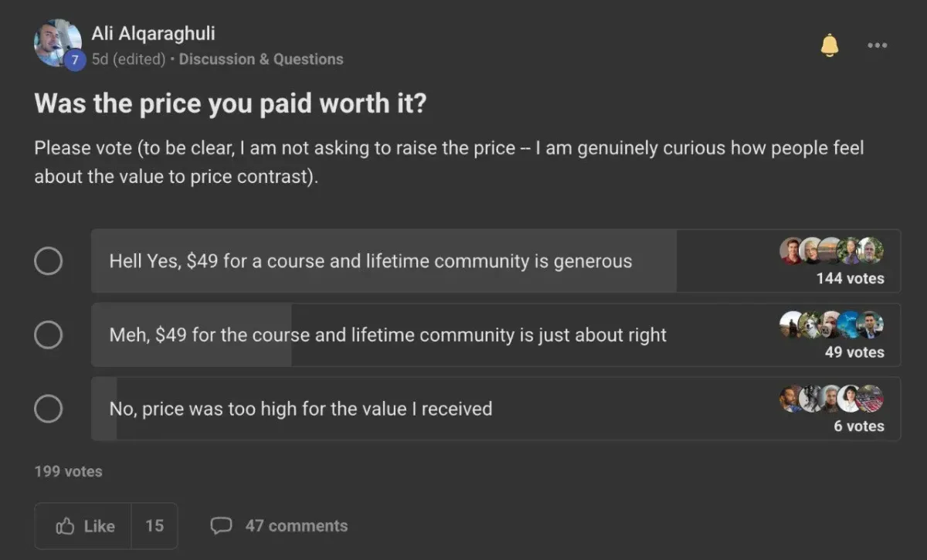Open Ali Alqaraghuli's profile picture

(x=57, y=42)
